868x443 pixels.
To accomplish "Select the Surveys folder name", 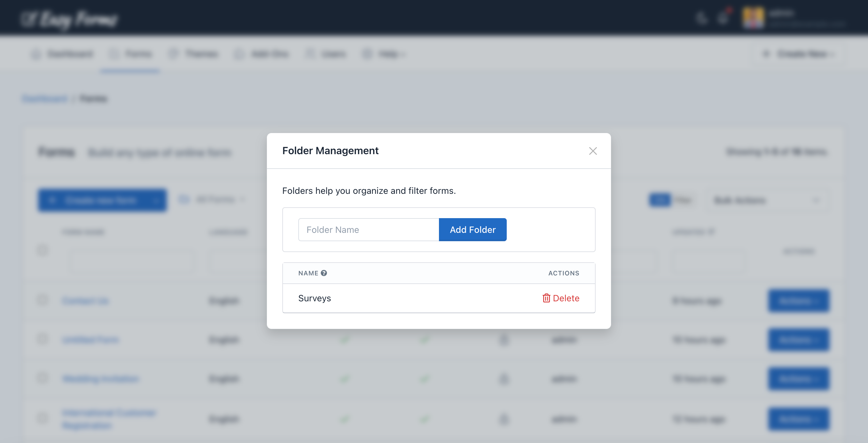I will (x=314, y=298).
